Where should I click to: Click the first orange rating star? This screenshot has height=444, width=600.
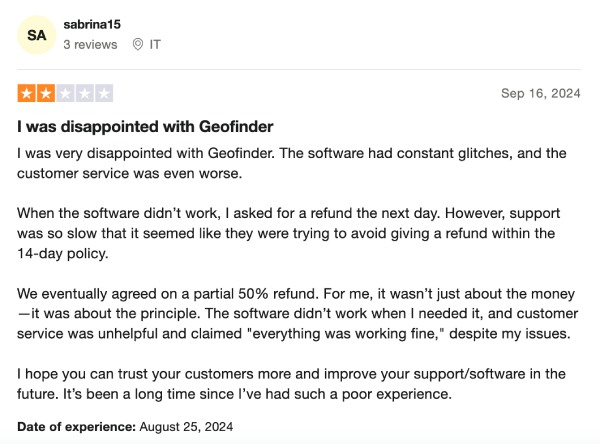coord(26,94)
